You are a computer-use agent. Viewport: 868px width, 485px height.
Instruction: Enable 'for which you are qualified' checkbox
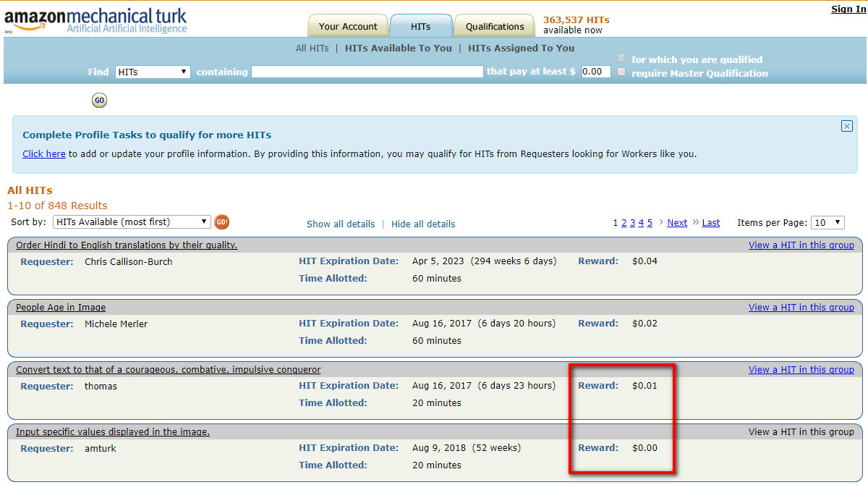click(621, 59)
